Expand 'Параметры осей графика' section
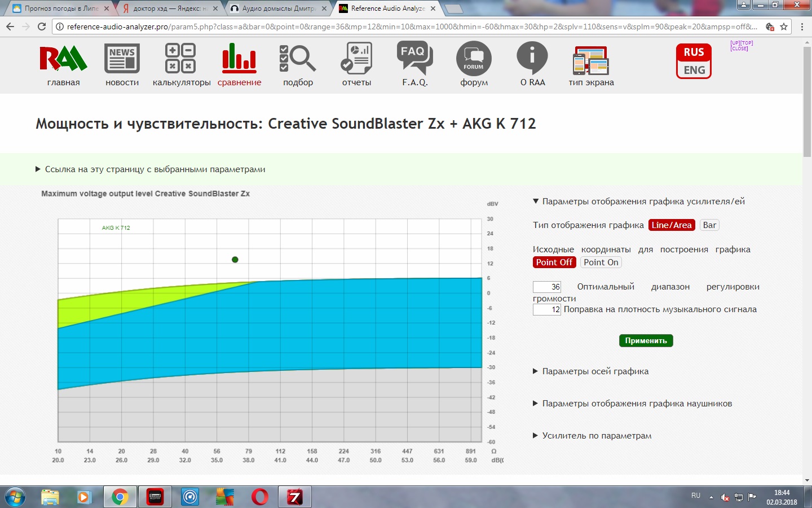This screenshot has height=508, width=812. (x=591, y=371)
